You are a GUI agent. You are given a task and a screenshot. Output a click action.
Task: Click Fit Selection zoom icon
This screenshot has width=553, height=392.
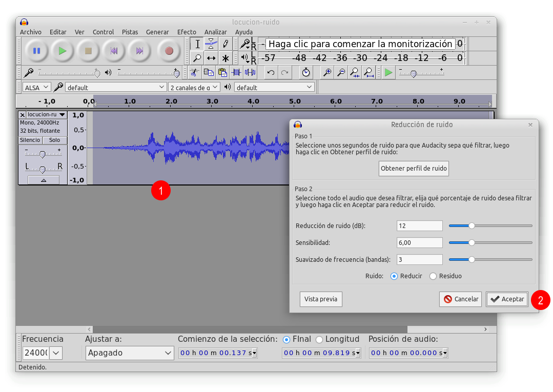355,73
